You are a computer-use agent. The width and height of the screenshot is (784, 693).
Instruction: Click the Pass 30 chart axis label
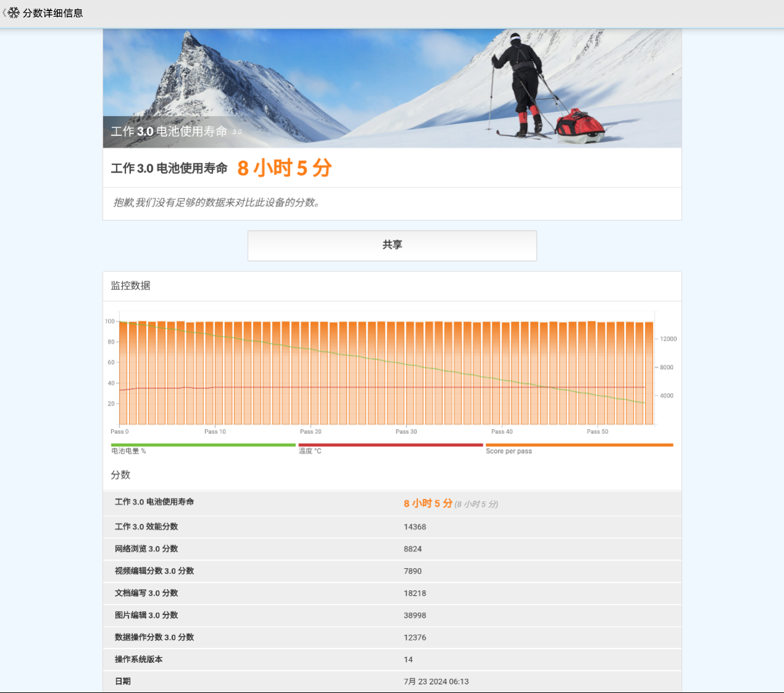pyautogui.click(x=406, y=432)
